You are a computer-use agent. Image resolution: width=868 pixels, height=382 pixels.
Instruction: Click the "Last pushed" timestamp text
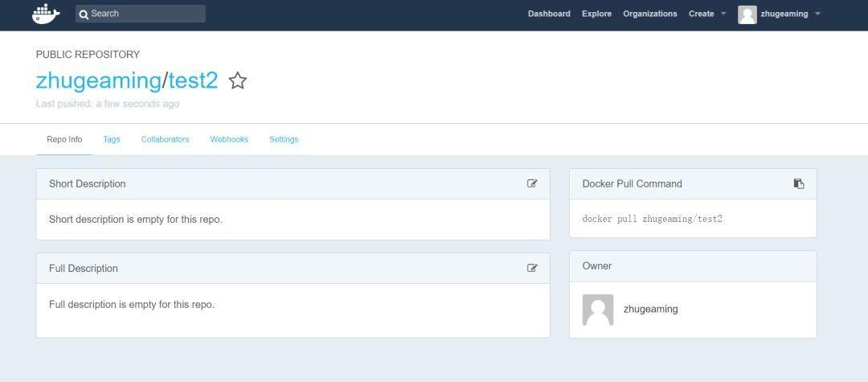click(x=108, y=104)
